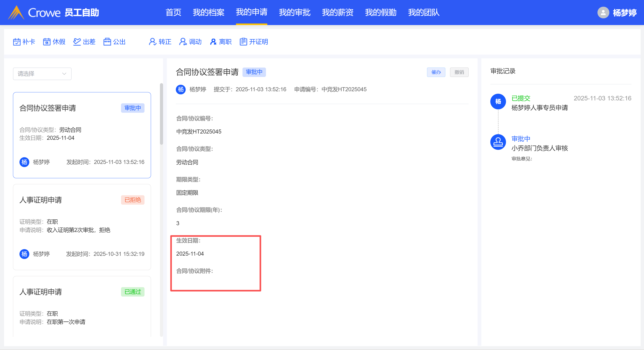
Task: Go to the 我的假勤 tab
Action: click(x=380, y=13)
